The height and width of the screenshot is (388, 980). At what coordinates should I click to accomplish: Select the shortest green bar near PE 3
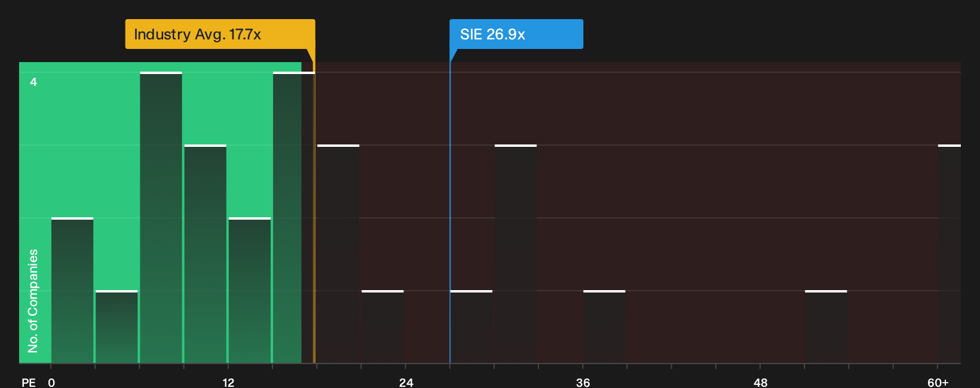pyautogui.click(x=117, y=327)
